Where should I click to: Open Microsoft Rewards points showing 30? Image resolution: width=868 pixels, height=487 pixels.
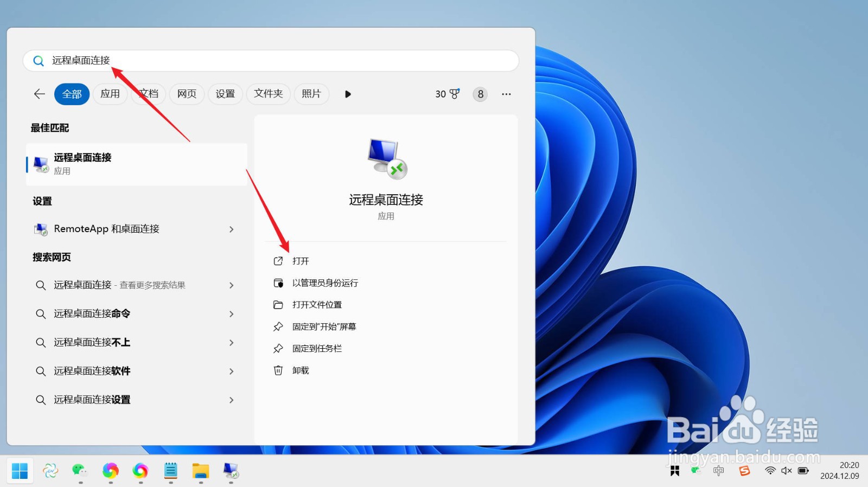click(448, 94)
